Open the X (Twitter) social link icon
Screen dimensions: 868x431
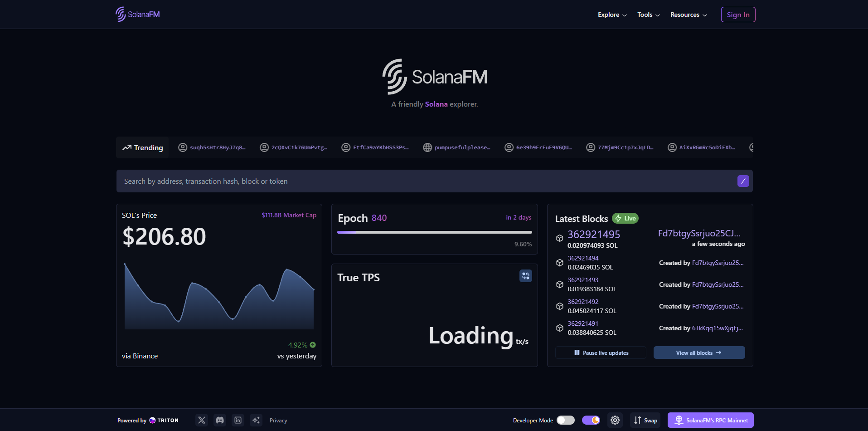coord(202,420)
